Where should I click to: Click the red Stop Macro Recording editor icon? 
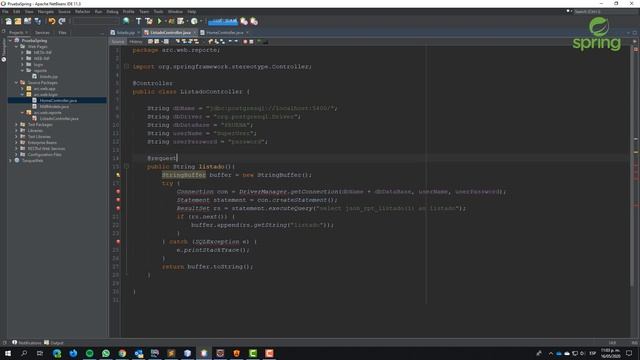245,42
